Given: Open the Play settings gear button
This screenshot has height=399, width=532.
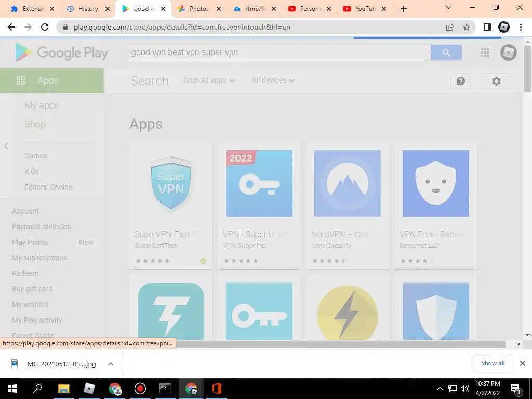Looking at the screenshot, I should click(496, 81).
